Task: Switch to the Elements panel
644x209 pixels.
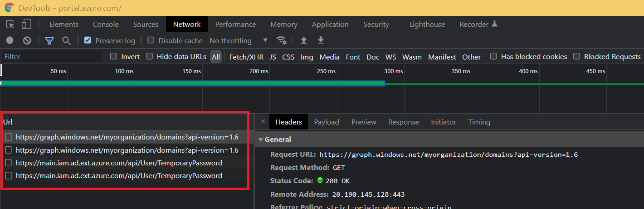Action: pos(64,25)
